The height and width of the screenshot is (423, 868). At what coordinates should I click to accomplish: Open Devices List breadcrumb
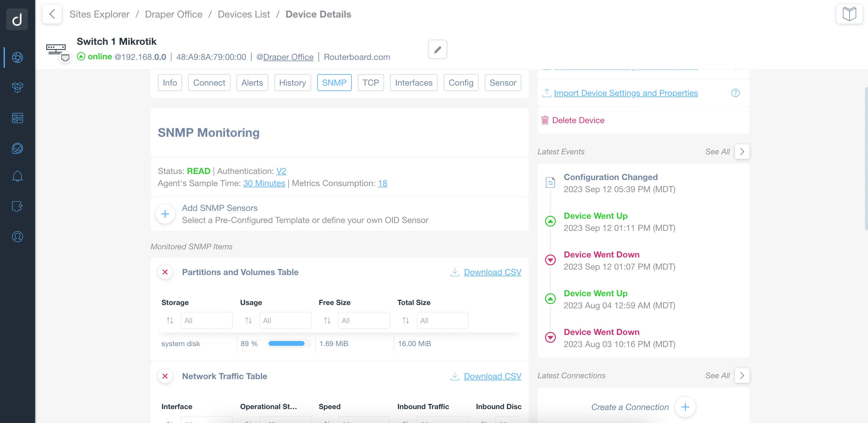(x=244, y=14)
